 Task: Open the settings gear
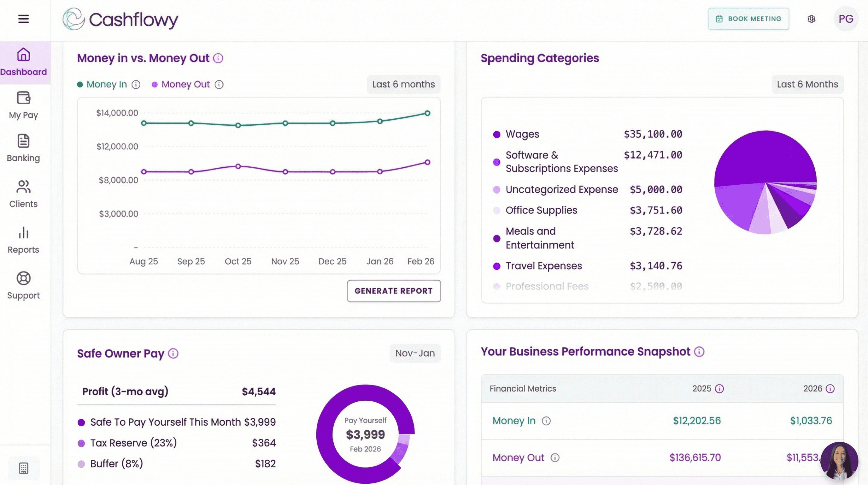[x=812, y=19]
